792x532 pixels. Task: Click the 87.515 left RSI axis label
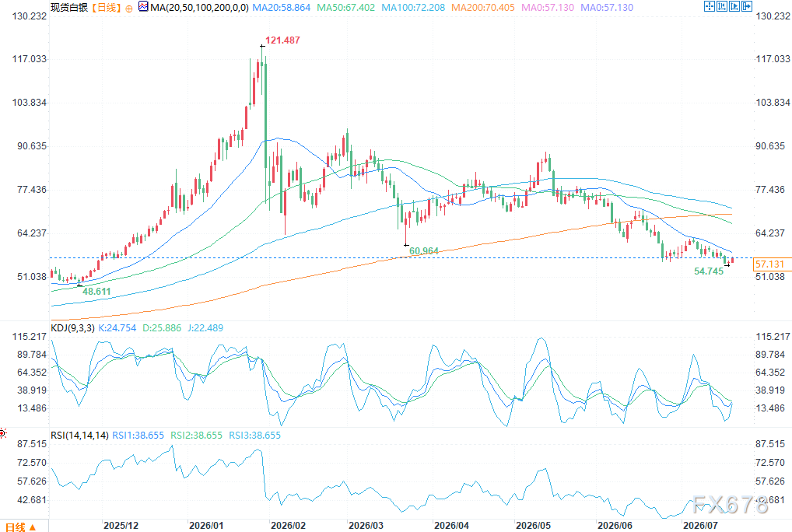(32, 444)
